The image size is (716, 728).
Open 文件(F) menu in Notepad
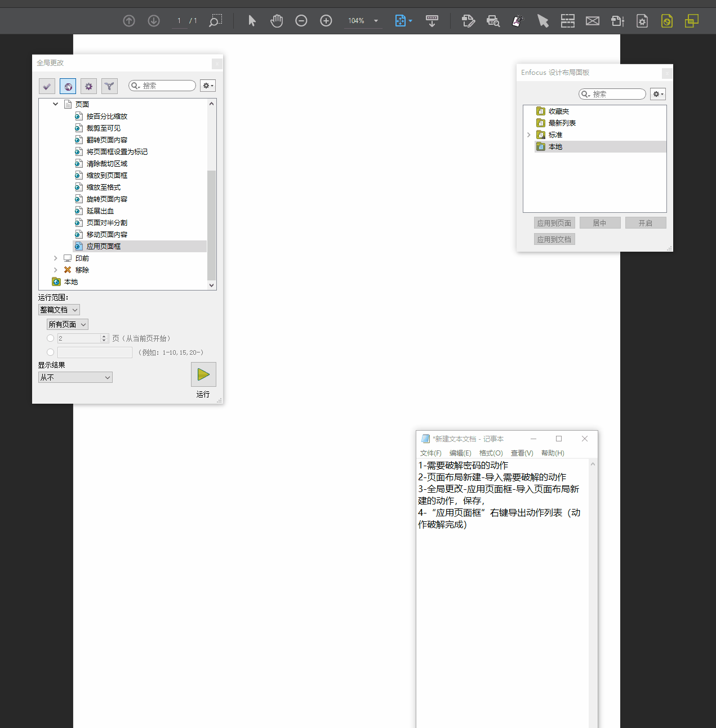coord(431,453)
